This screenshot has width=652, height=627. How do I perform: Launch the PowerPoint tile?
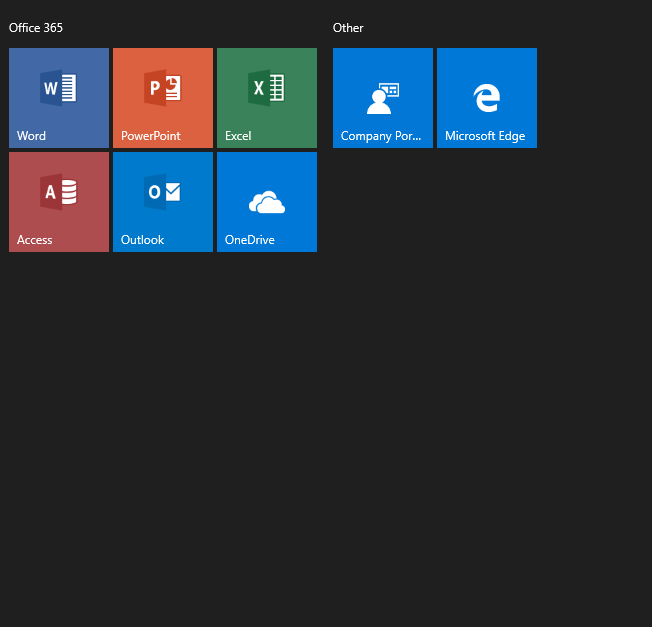point(163,98)
